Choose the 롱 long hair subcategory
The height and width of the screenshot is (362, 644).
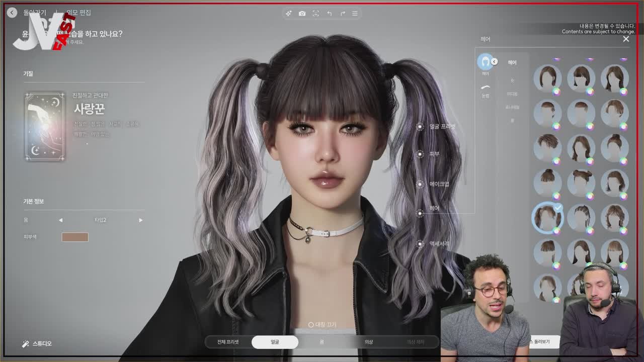[512, 121]
